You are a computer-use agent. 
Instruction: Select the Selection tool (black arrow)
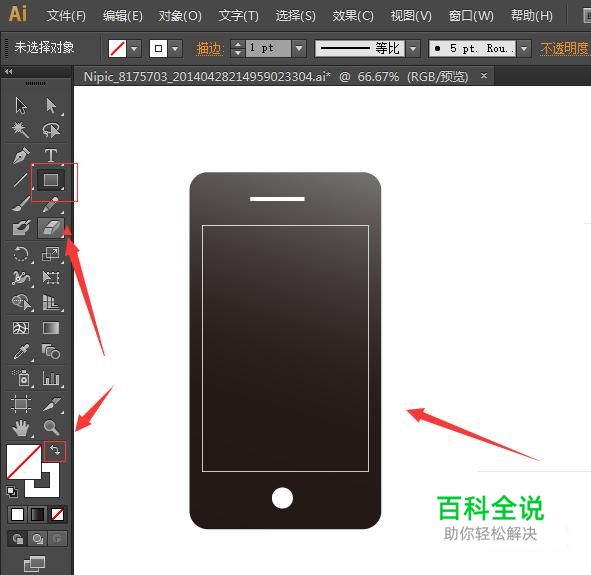[21, 106]
